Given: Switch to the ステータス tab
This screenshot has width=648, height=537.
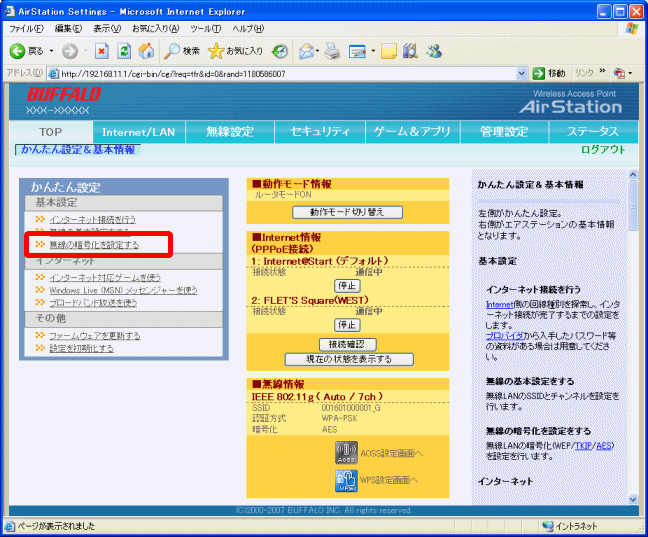Looking at the screenshot, I should click(593, 132).
